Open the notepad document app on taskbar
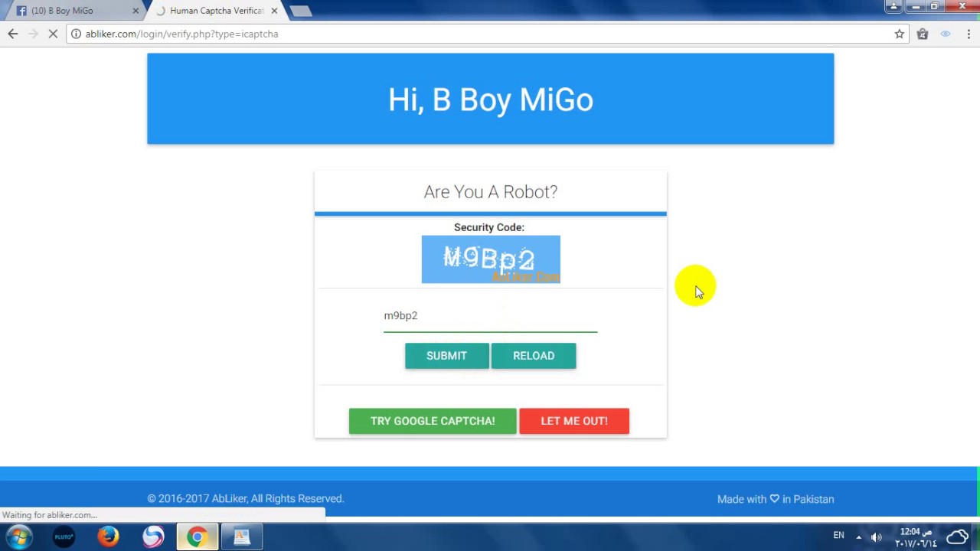The width and height of the screenshot is (980, 551). [x=242, y=536]
